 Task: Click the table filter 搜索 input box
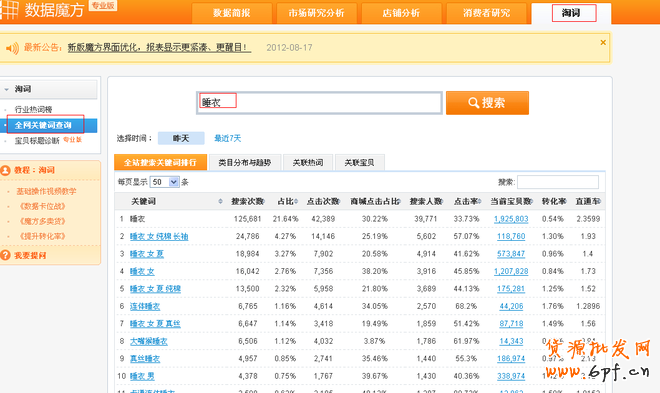click(558, 182)
